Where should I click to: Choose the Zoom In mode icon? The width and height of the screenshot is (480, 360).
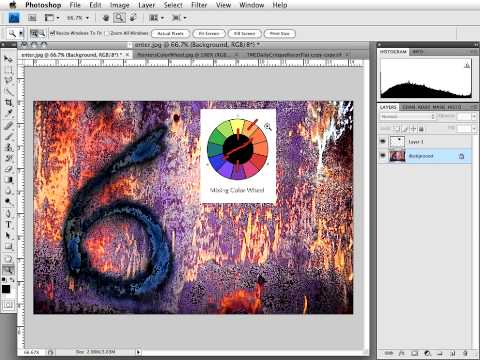point(34,33)
